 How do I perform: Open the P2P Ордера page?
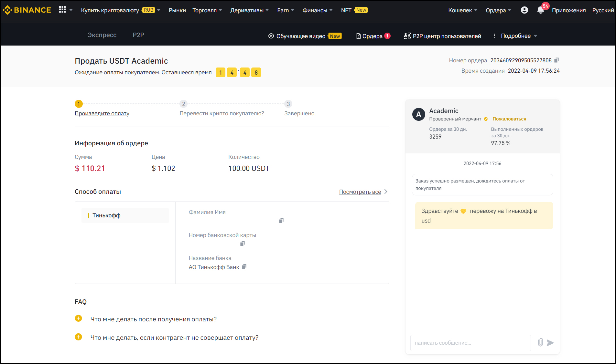pyautogui.click(x=373, y=36)
